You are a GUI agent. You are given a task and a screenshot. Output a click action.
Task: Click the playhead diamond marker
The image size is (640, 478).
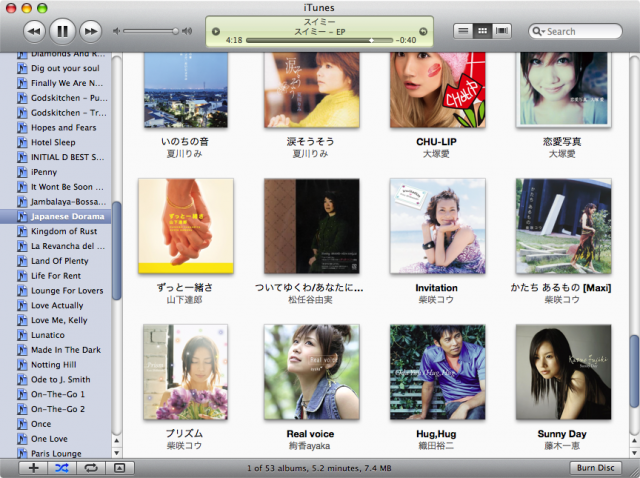[x=371, y=40]
